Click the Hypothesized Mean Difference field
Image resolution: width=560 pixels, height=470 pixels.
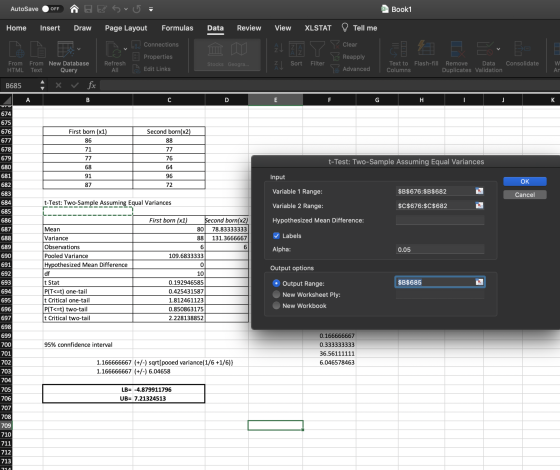[x=440, y=220]
